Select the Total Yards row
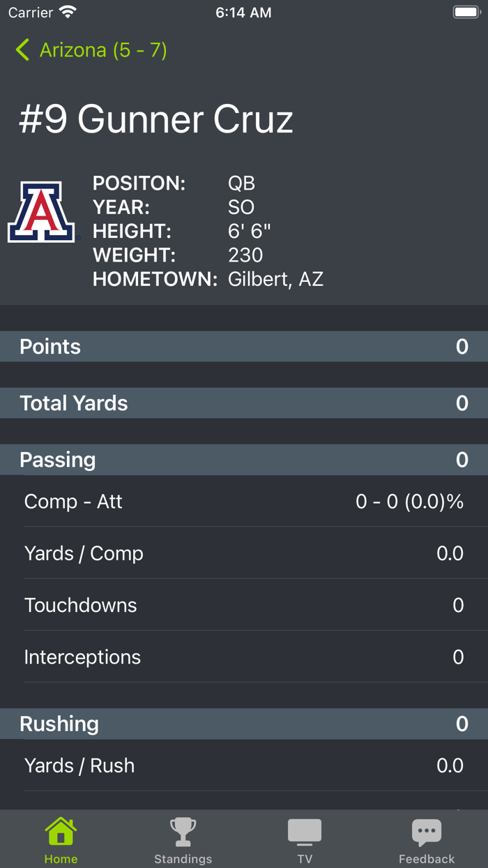The height and width of the screenshot is (868, 488). 244,403
